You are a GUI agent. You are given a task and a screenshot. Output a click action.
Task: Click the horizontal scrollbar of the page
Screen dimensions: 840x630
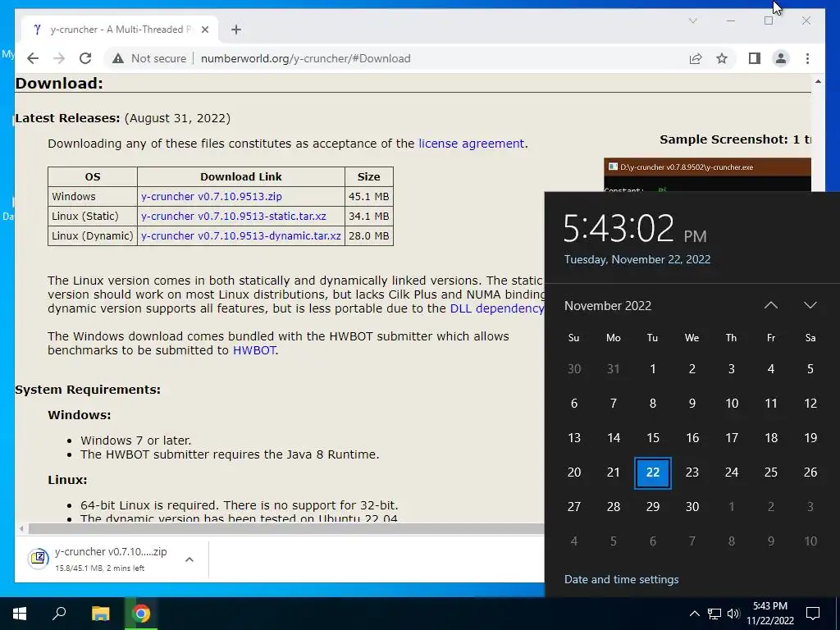tap(286, 529)
